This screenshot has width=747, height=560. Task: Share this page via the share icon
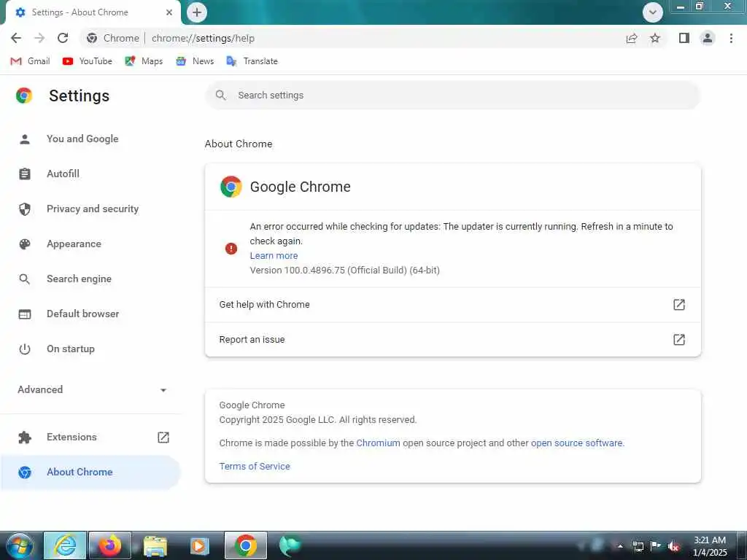pyautogui.click(x=632, y=38)
